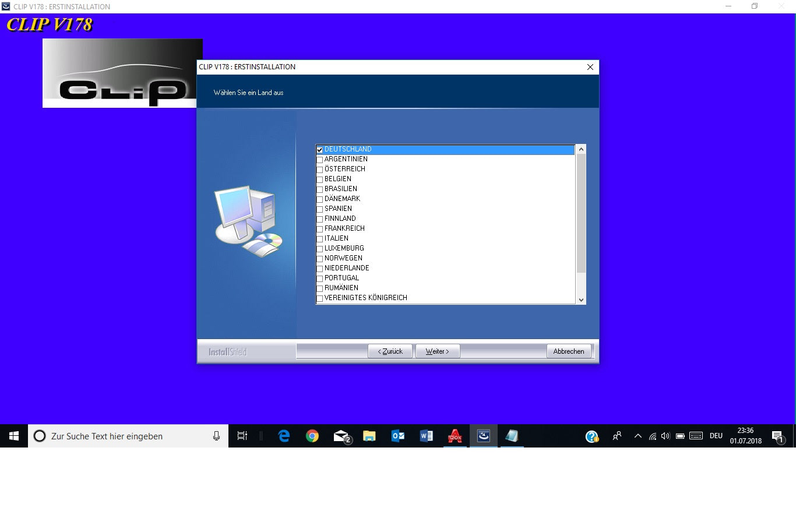The image size is (796, 532).
Task: Launch Google Chrome from the taskbar
Action: [x=312, y=436]
